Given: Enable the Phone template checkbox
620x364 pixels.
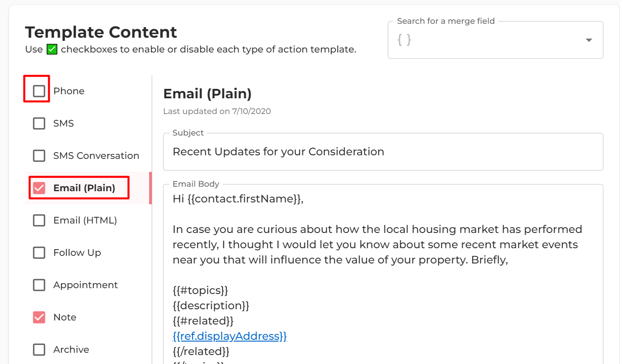Looking at the screenshot, I should pyautogui.click(x=39, y=91).
